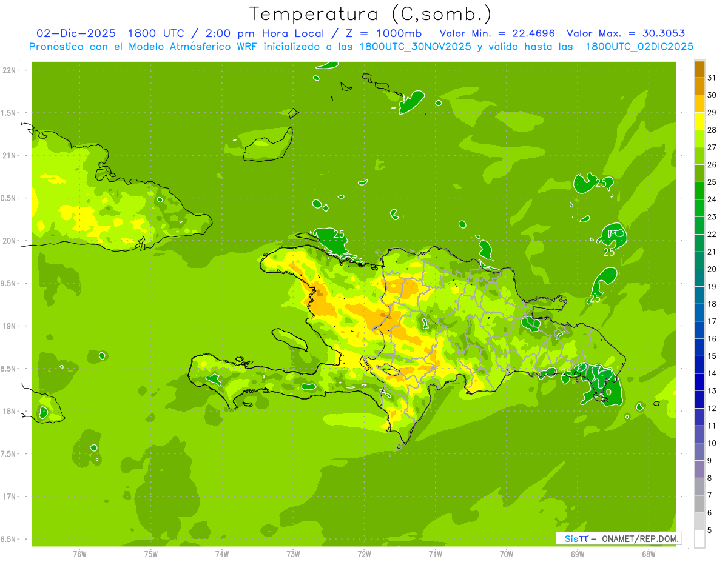Click the "6" label on color scale

[709, 512]
